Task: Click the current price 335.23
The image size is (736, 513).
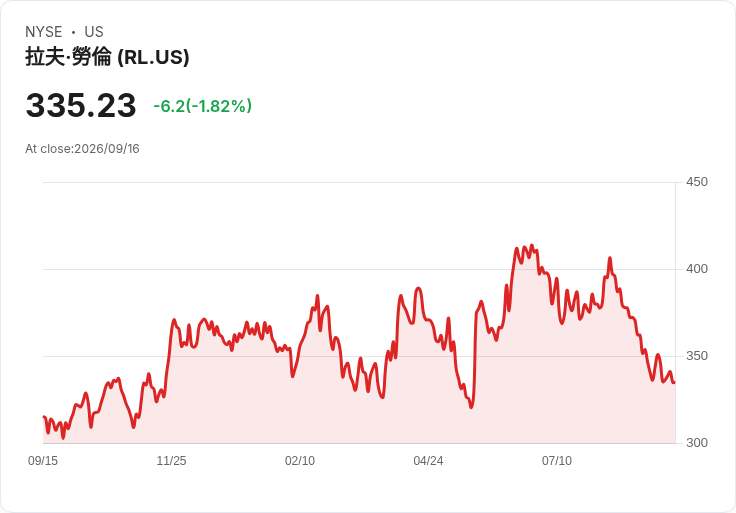Action: (81, 105)
